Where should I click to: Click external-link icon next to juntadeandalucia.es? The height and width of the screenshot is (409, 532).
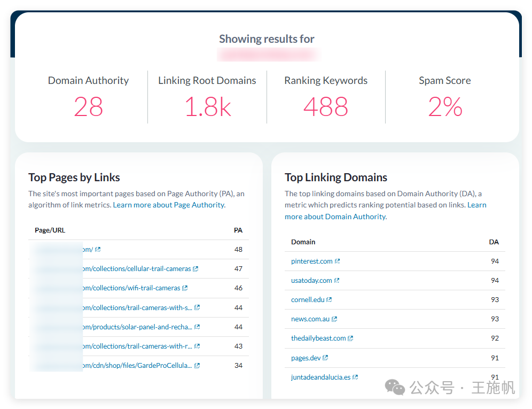[x=355, y=377]
